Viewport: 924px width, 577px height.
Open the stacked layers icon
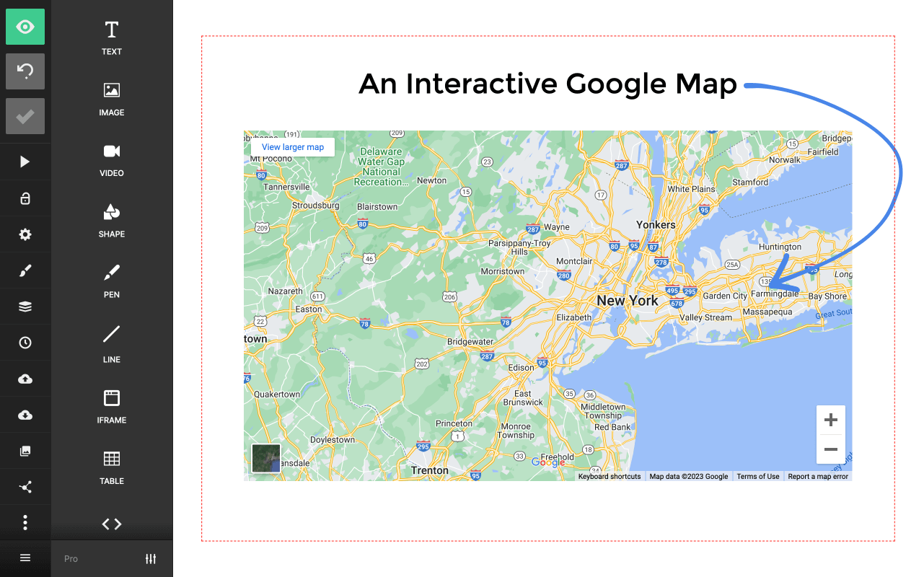coord(25,307)
